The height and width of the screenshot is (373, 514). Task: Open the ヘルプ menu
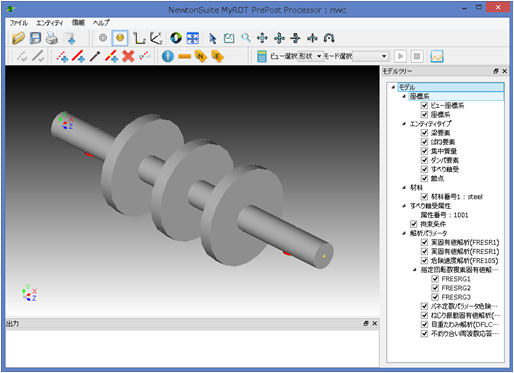click(101, 23)
